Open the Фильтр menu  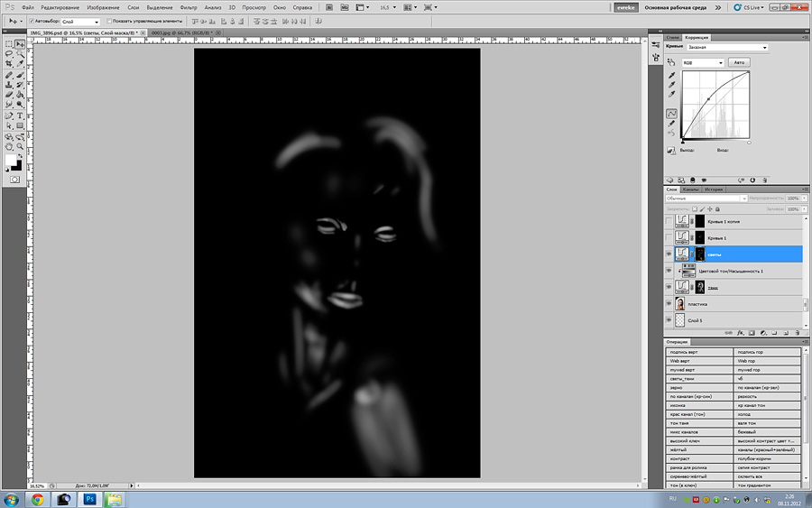click(x=189, y=8)
